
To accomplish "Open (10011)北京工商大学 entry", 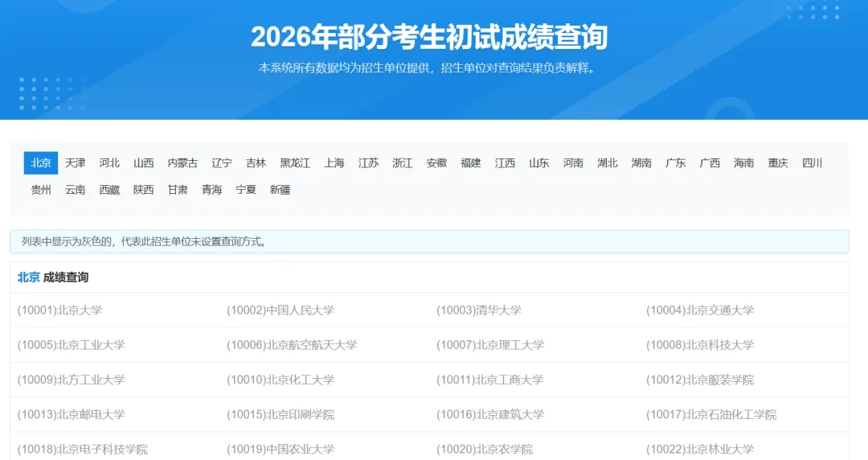I will (490, 380).
